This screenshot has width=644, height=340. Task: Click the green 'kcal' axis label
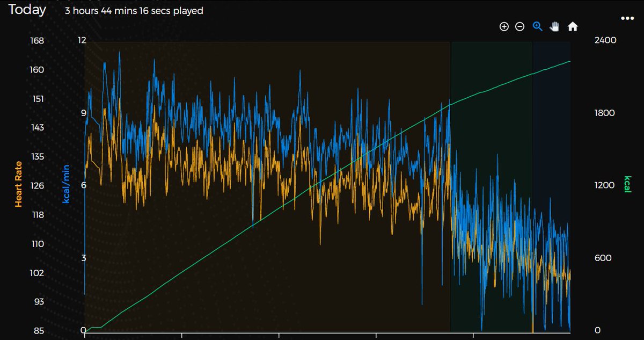(626, 184)
